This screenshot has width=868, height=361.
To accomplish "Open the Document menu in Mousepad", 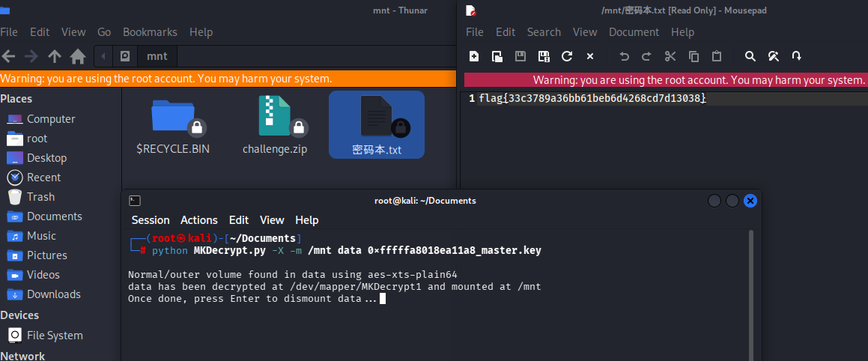I will pyautogui.click(x=634, y=32).
